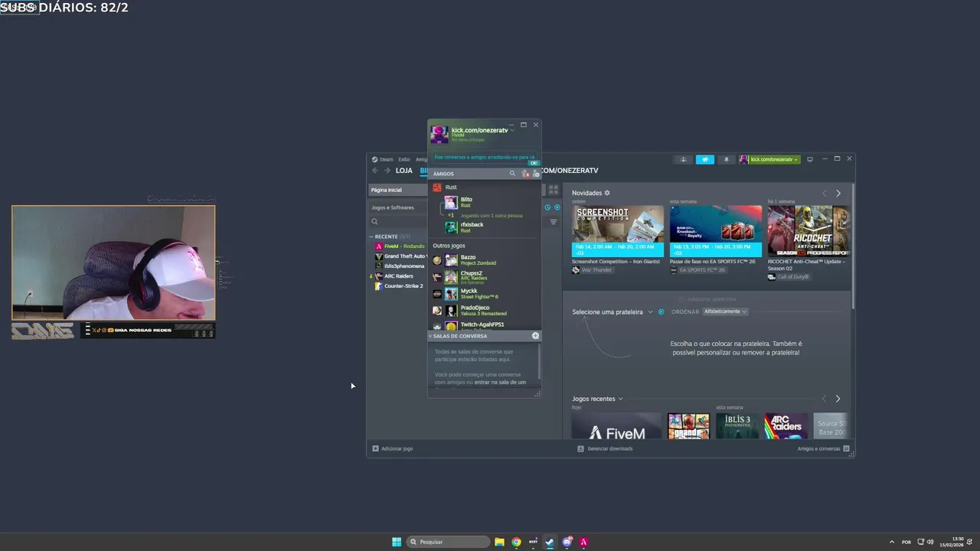The height and width of the screenshot is (551, 980).
Task: Click the Windows taskbar Pesquisar search box
Action: [447, 542]
